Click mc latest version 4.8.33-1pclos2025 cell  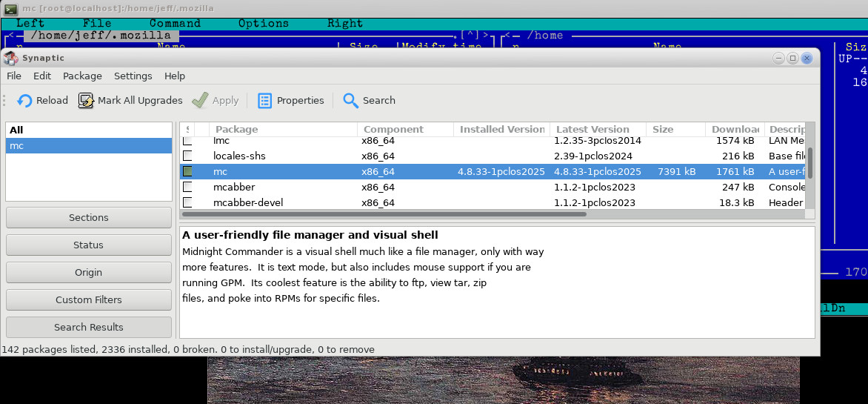[x=597, y=171]
